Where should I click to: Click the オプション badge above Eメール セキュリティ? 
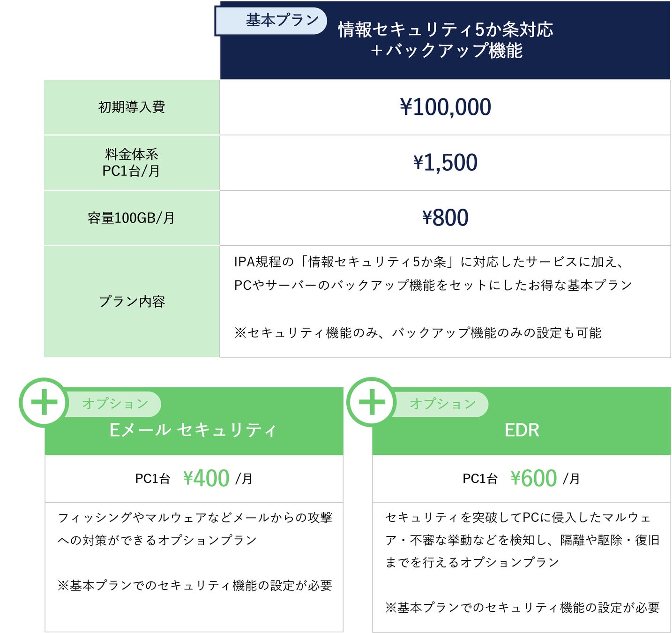click(115, 404)
